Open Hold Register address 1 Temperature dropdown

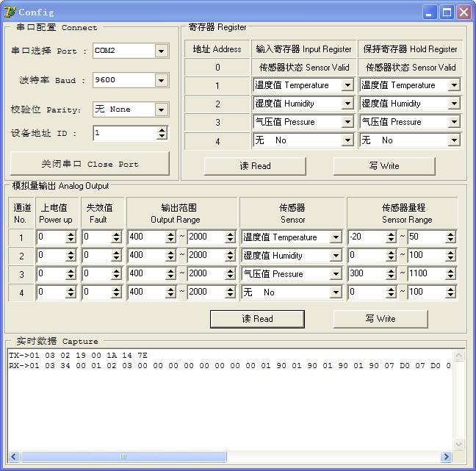454,85
